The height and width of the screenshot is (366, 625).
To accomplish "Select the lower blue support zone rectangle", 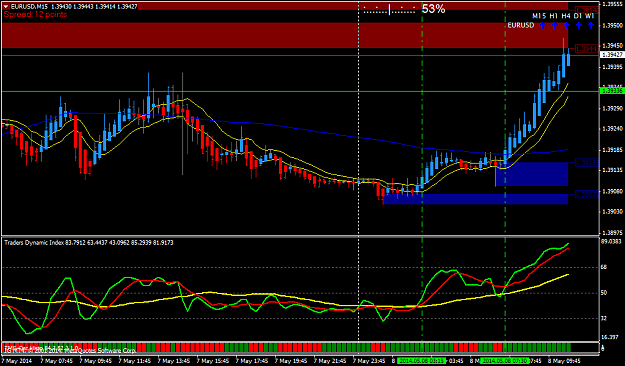I will point(475,199).
